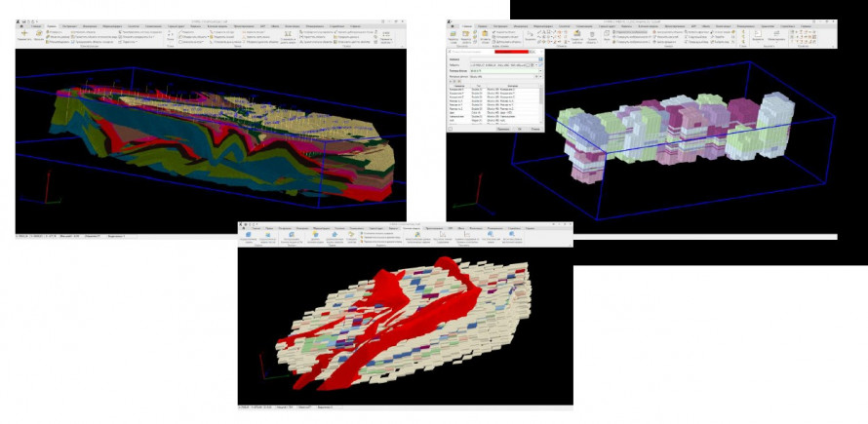Click the yellow block icon in red-wireframe window ribbon
Image resolution: width=868 pixels, height=424 pixels.
coord(315,234)
